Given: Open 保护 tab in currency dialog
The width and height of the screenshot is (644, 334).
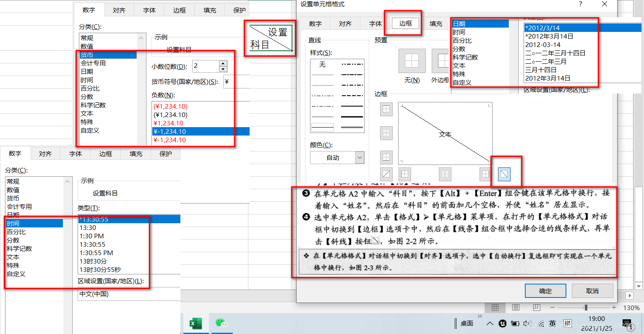Looking at the screenshot, I should [240, 10].
